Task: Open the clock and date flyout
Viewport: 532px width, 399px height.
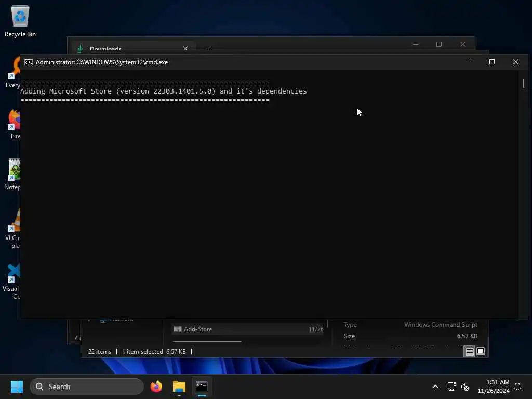Action: pyautogui.click(x=494, y=387)
